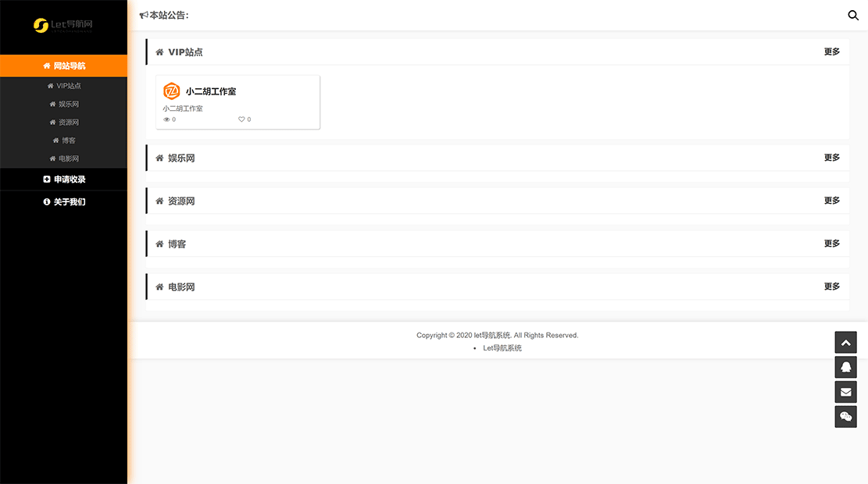Click the Let导航网 logo
The height and width of the screenshot is (484, 868).
click(63, 25)
